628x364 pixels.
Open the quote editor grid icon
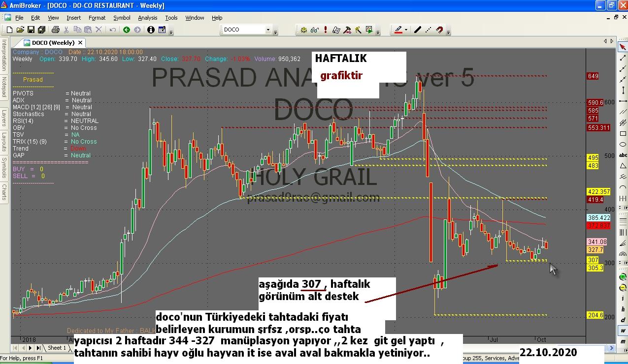(162, 30)
